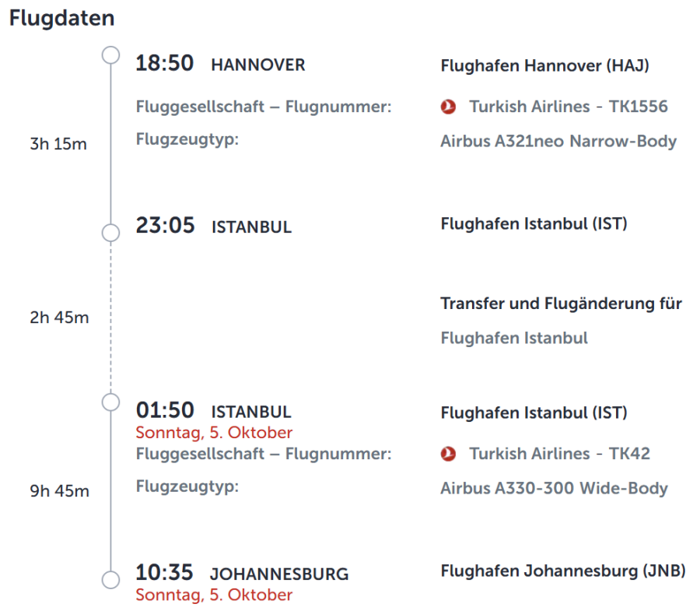Click the 2h 45m layover duration

(59, 318)
